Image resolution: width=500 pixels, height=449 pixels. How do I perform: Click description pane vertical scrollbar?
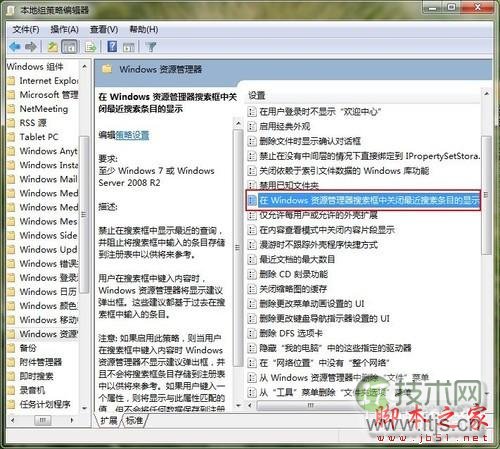coord(238,247)
